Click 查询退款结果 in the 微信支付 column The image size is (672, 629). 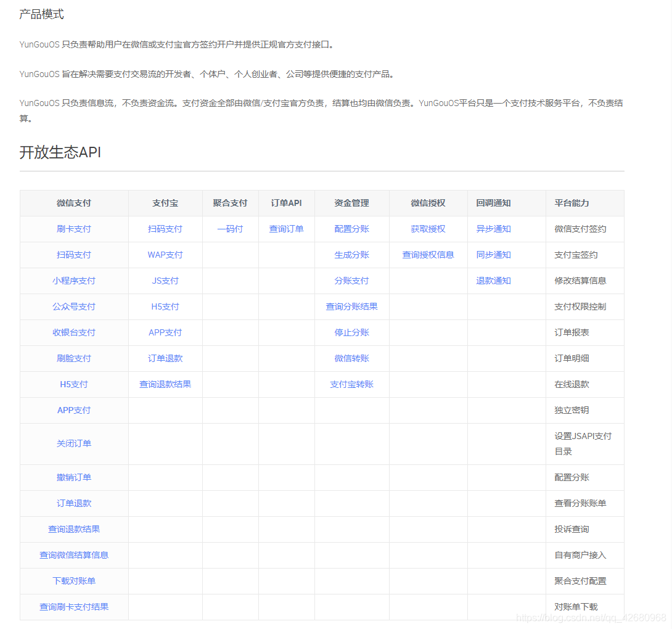pos(74,529)
